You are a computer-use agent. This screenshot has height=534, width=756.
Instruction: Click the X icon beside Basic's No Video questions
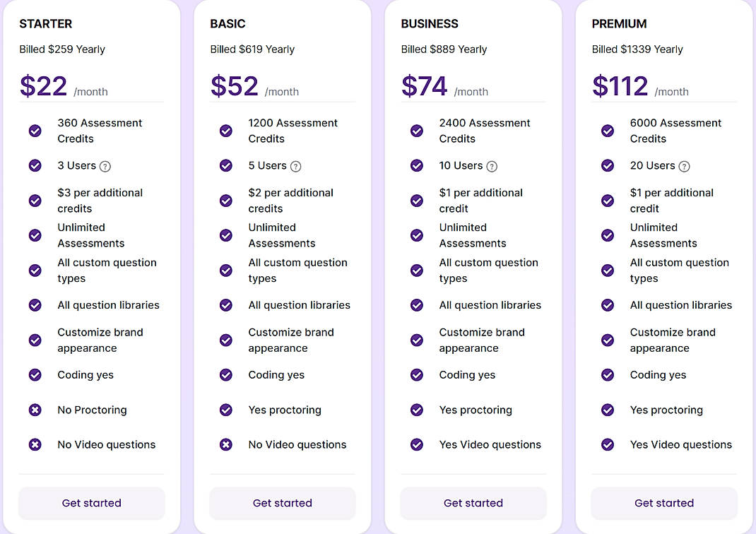225,444
